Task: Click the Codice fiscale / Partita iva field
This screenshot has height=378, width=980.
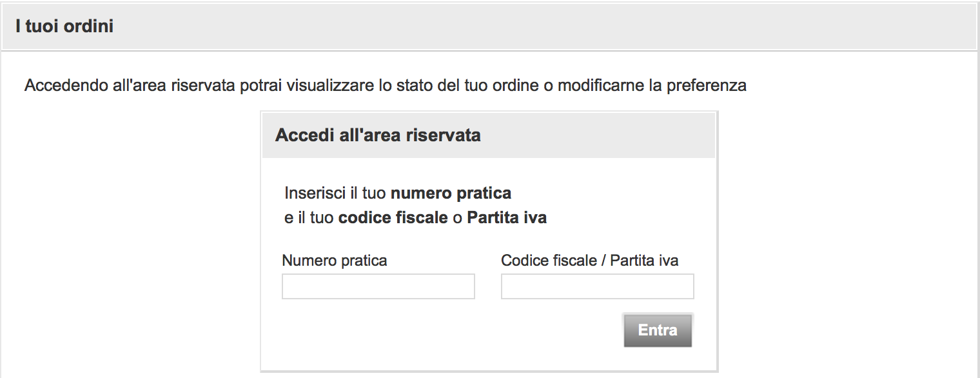Action: (x=597, y=286)
